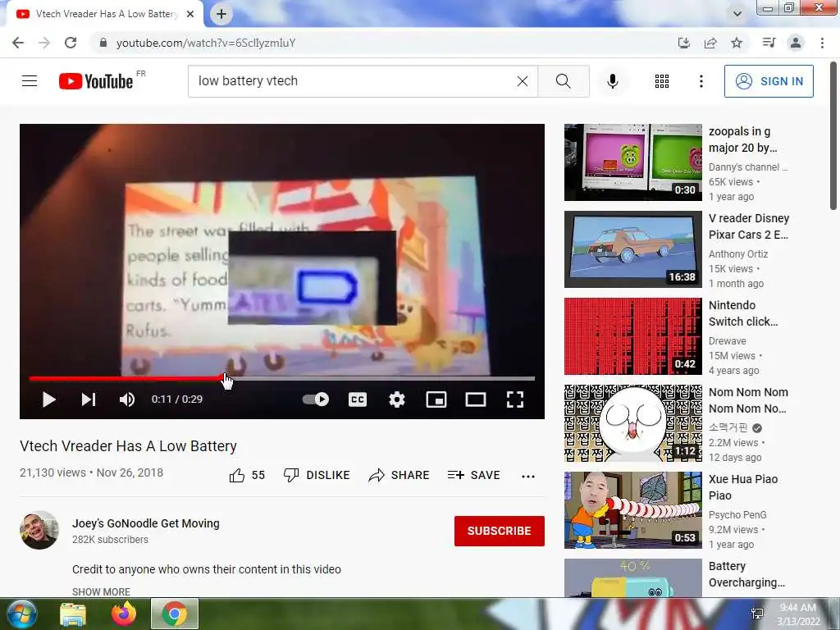Screen dimensions: 840x630
Task: Open a new Chrome tab
Action: click(221, 14)
